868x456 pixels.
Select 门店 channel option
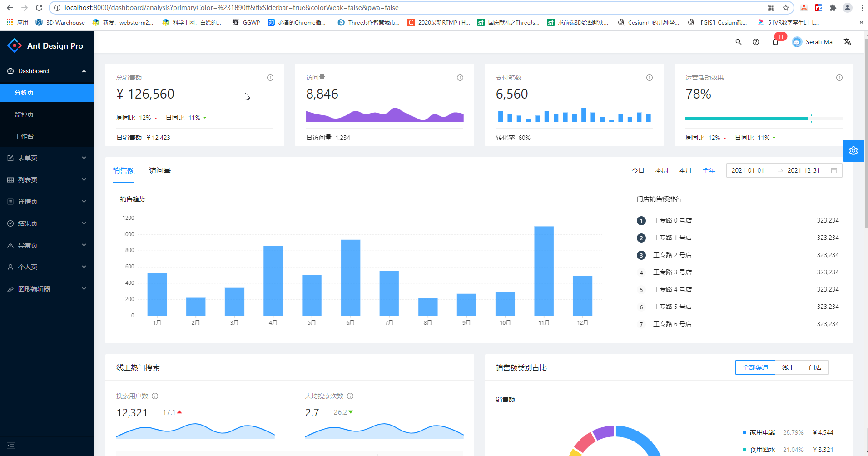point(815,367)
